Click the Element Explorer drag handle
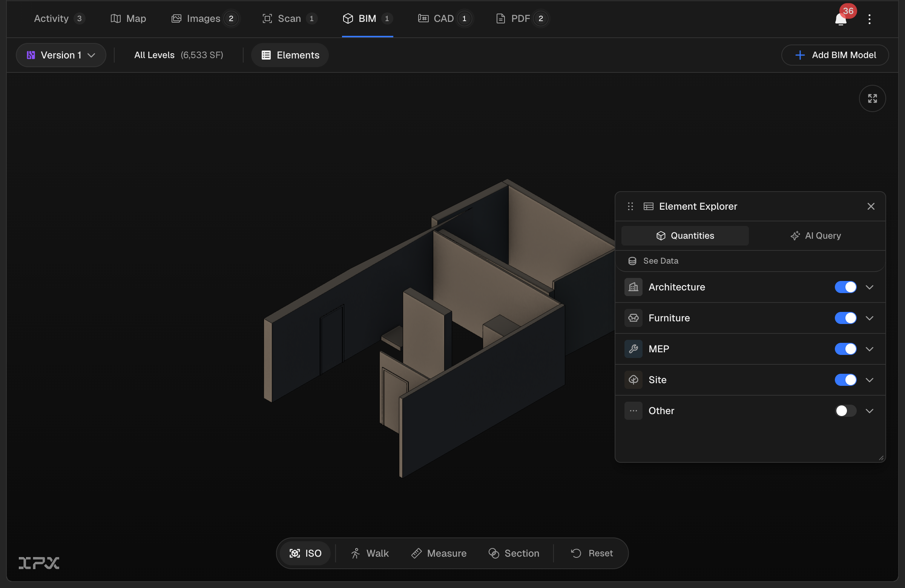Screen dimensions: 905x588 tap(630, 207)
